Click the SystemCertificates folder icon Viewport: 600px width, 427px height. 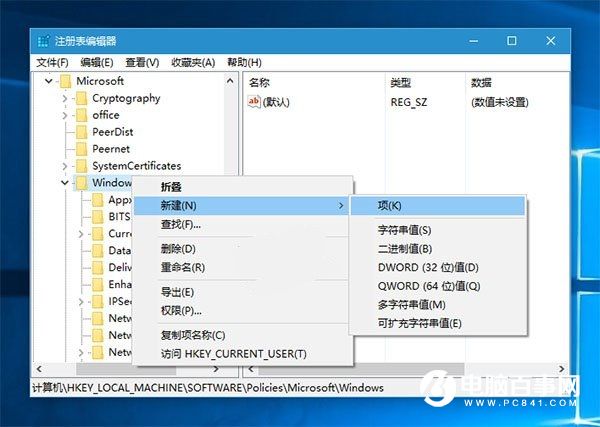tap(82, 166)
